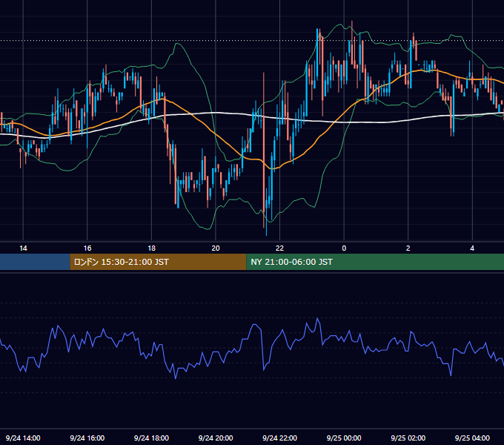This screenshot has height=445, width=504.
Task: Click the hour label 14 on chart axis
Action: coord(23,248)
